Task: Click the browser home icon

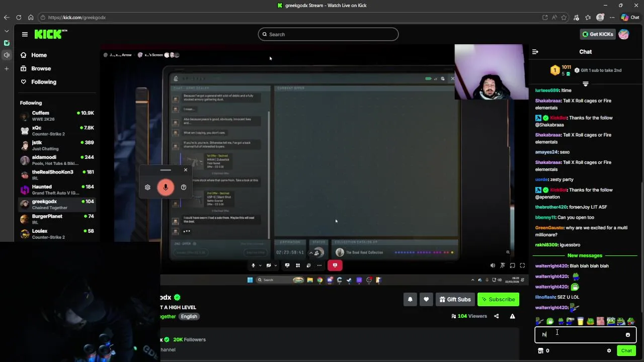Action: pos(31,17)
